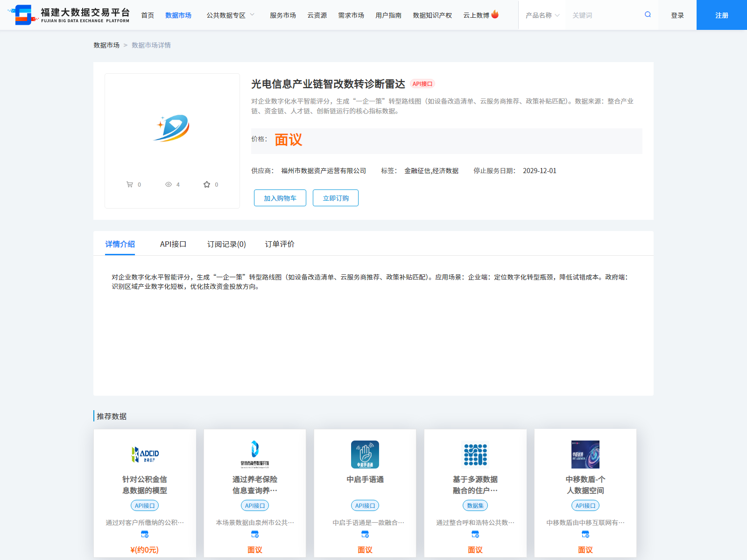Click the API接口 badge on the 针对公积金信 card
The image size is (747, 560).
coord(145,505)
